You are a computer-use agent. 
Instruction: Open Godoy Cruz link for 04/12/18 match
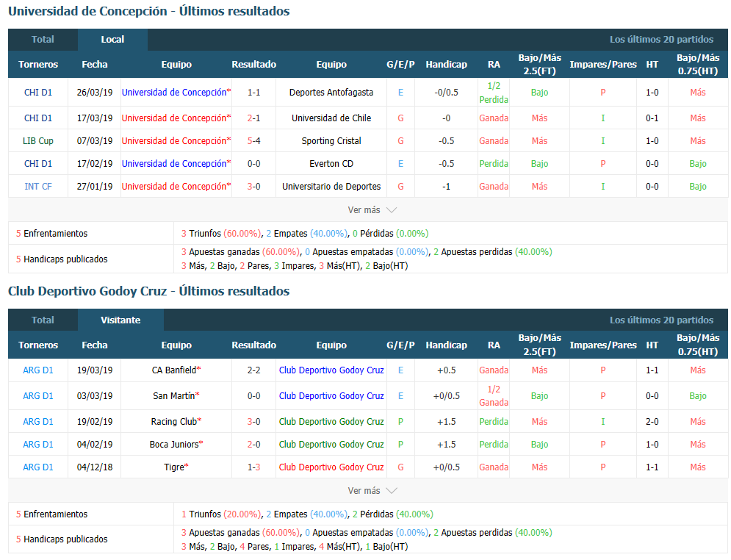point(331,467)
